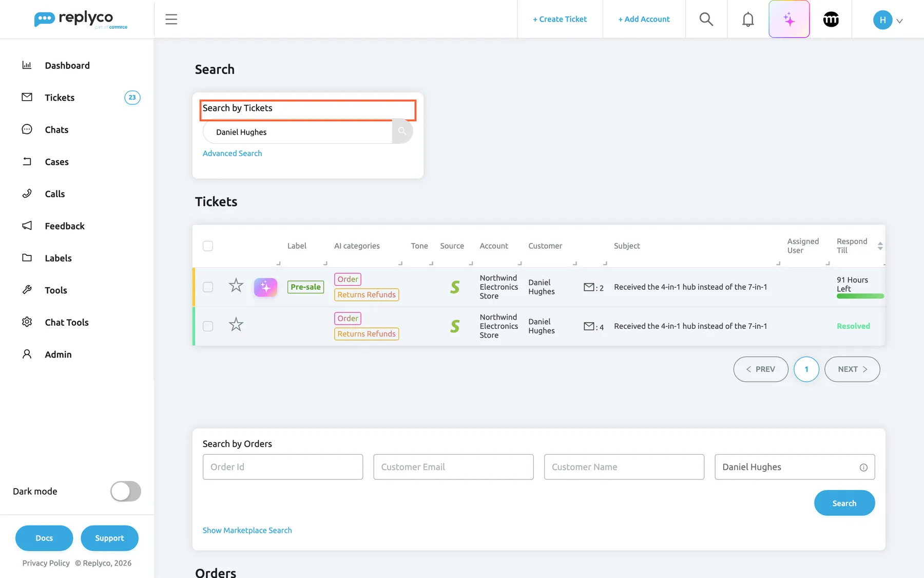Open the Show Marketplace Search link

click(247, 530)
